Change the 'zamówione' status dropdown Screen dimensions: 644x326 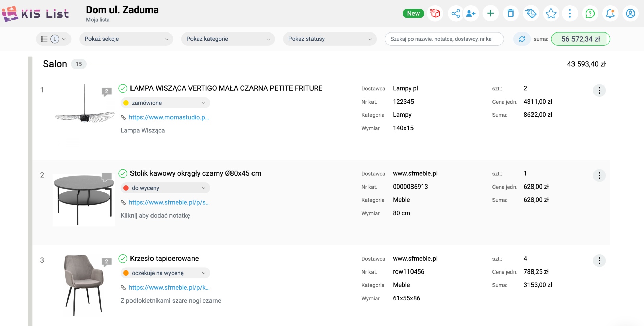point(165,103)
